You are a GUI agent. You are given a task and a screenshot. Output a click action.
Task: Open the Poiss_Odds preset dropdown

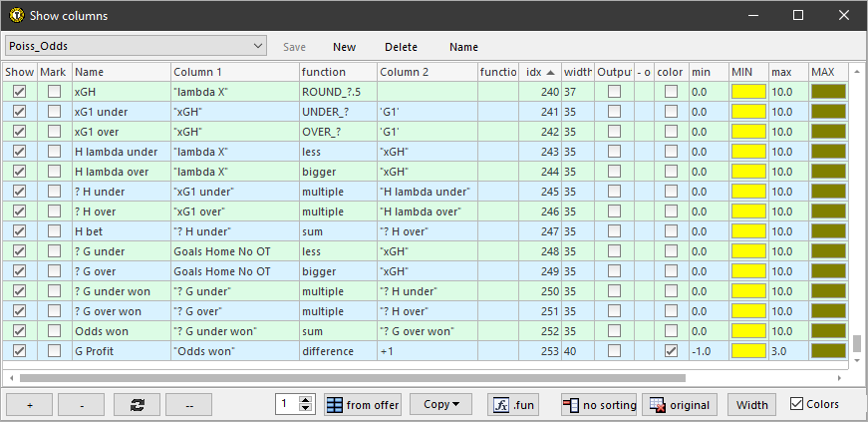[x=258, y=46]
